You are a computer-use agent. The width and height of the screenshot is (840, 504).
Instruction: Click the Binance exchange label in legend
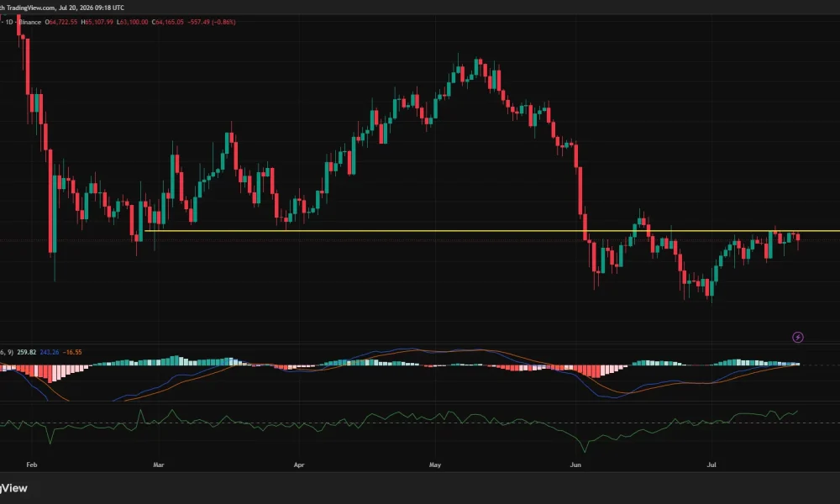coord(29,22)
